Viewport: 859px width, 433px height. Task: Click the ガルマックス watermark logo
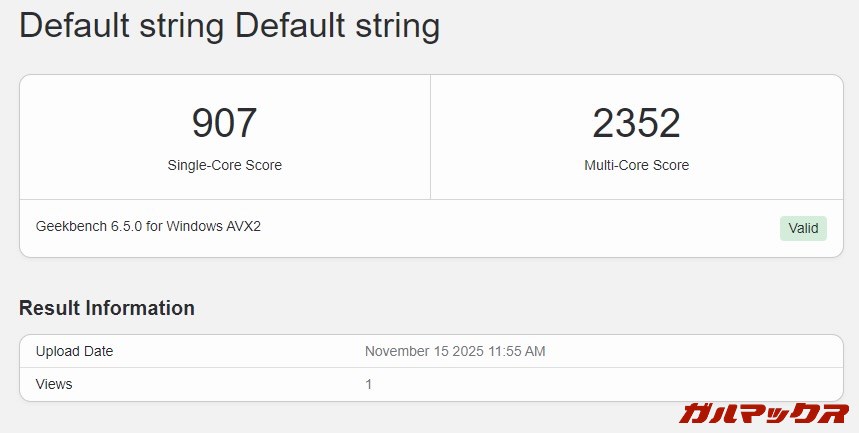tap(763, 412)
